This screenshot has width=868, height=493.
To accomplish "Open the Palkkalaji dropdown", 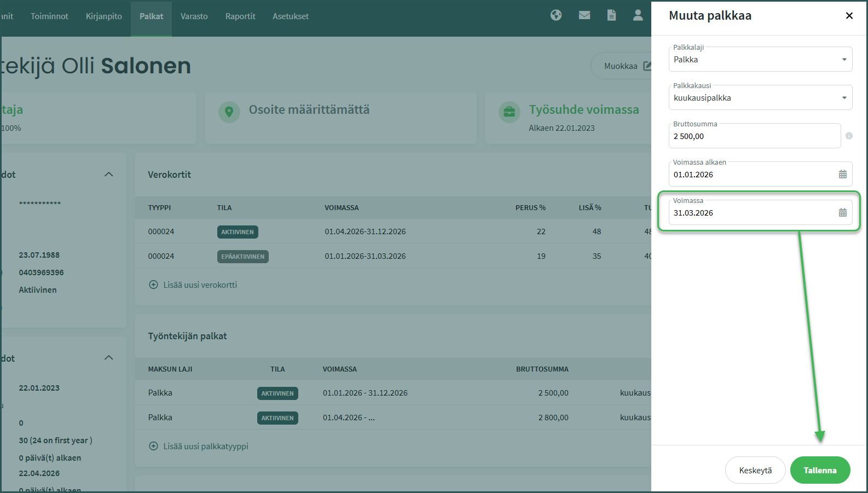I will click(760, 60).
